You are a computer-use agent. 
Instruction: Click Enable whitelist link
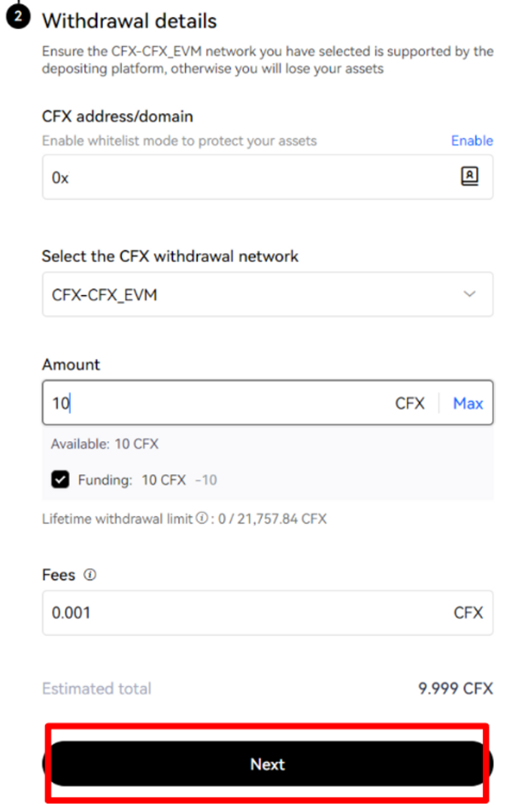tap(471, 141)
